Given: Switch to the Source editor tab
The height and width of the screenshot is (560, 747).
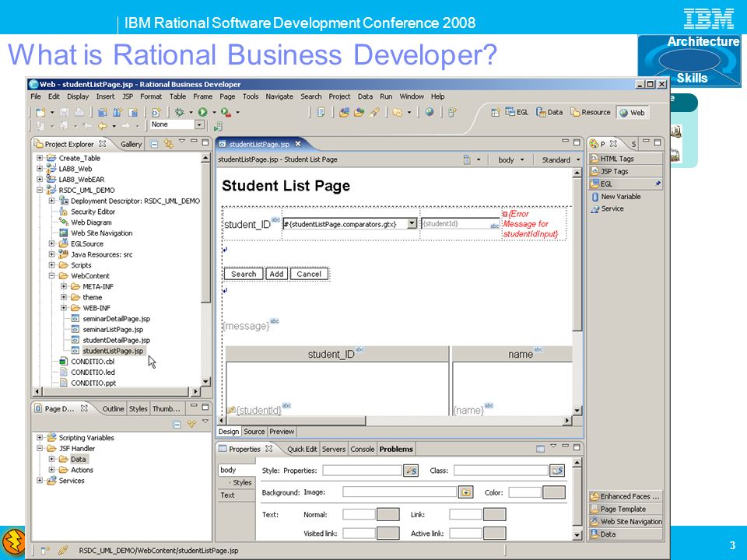Looking at the screenshot, I should [254, 432].
